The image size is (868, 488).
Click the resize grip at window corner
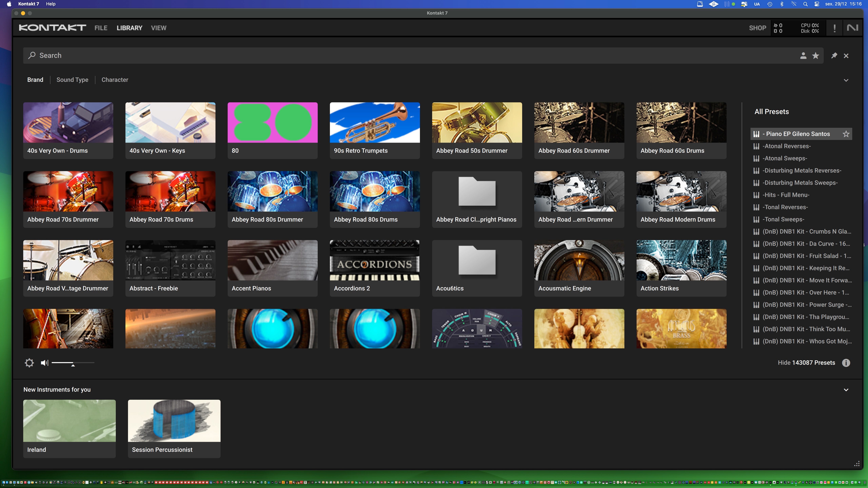coord(857,464)
